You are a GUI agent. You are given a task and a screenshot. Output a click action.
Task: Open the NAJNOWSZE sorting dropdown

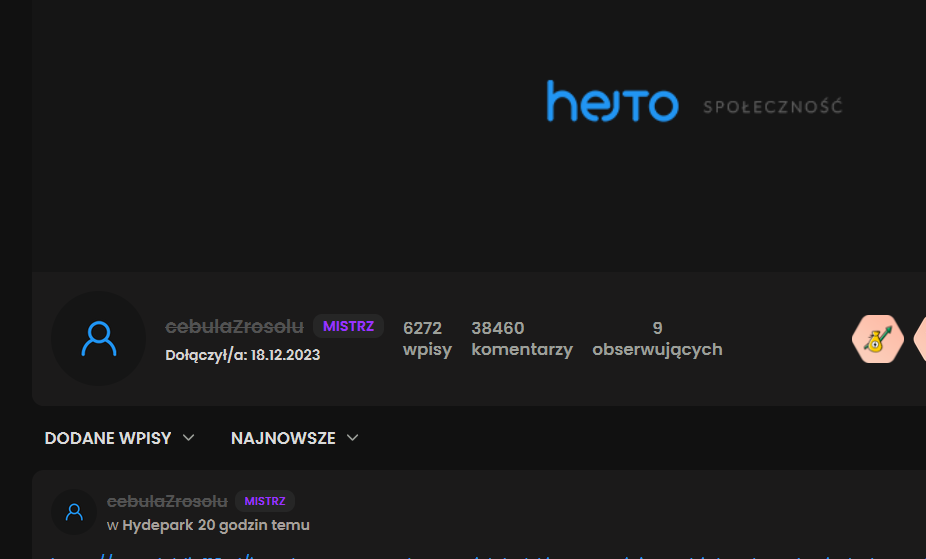point(283,438)
